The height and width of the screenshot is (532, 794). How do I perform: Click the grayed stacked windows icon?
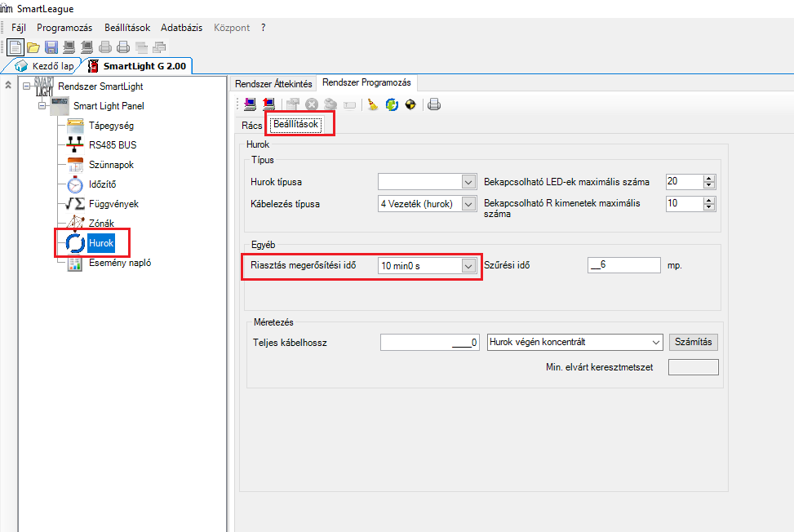tap(159, 47)
